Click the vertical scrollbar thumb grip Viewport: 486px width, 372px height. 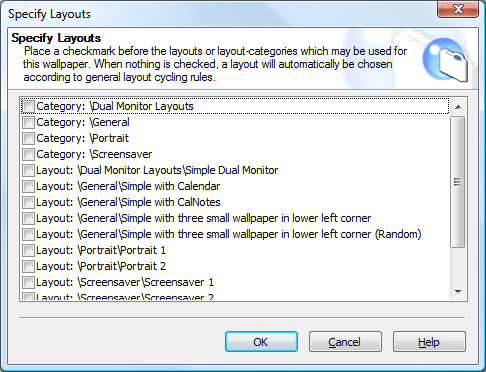[x=458, y=182]
